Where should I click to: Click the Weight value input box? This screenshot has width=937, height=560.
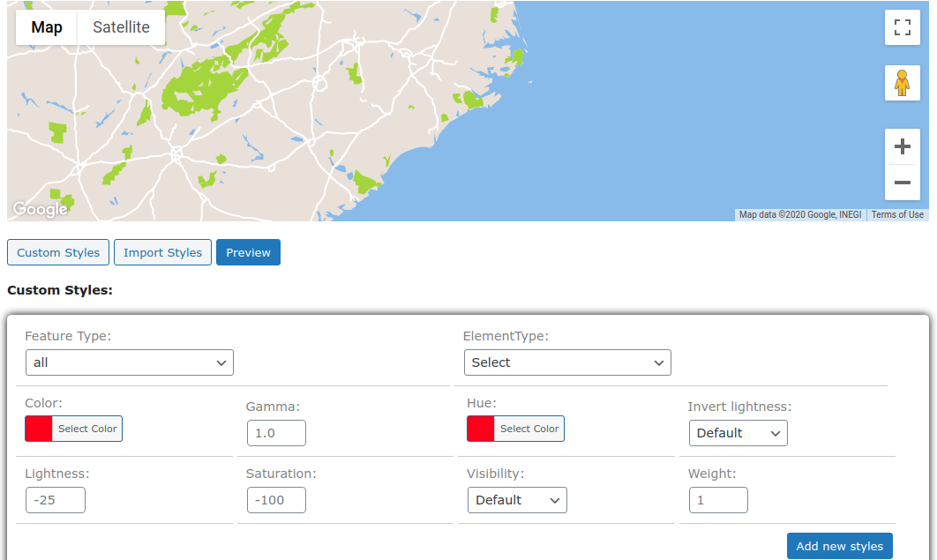(718, 499)
